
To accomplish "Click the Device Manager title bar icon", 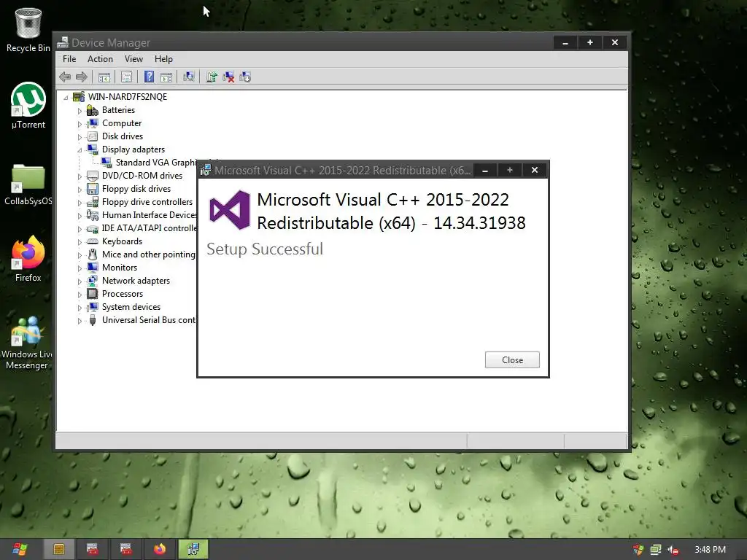I will pyautogui.click(x=63, y=43).
